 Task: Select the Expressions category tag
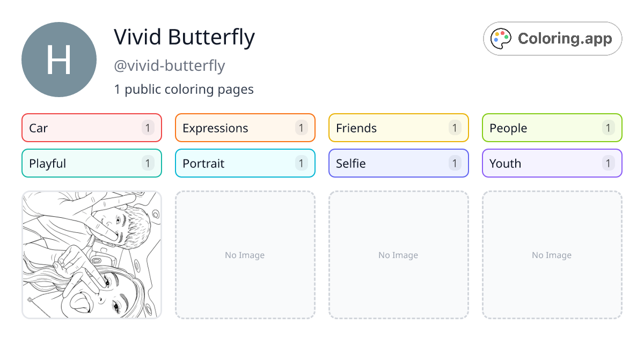(x=245, y=128)
